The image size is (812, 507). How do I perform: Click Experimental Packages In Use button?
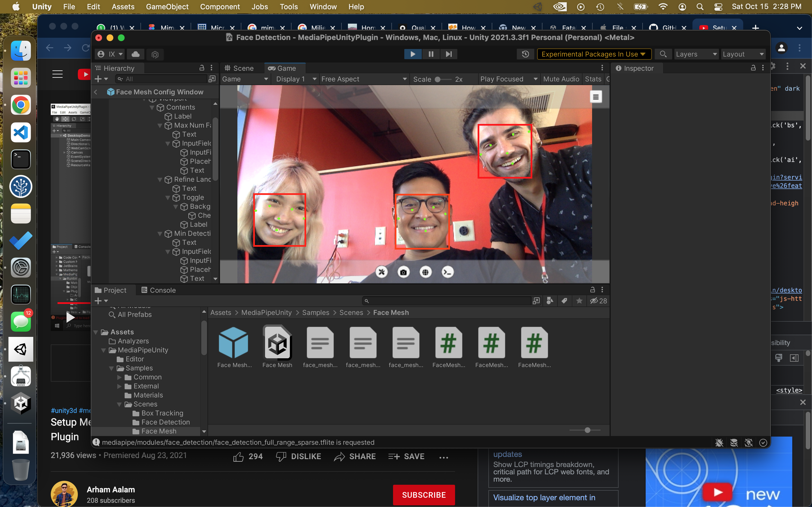coord(593,54)
